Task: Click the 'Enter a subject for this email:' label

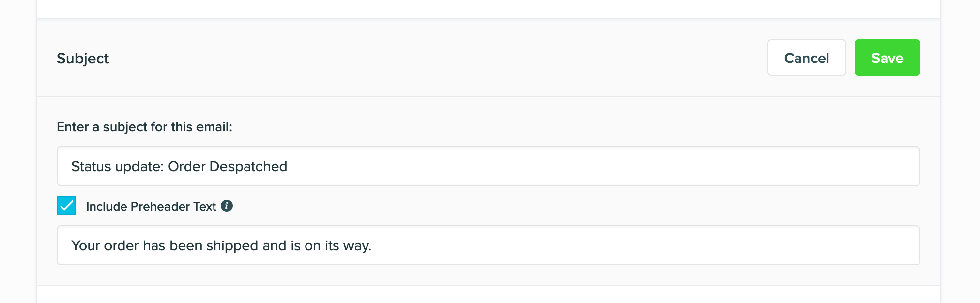Action: 144,127
